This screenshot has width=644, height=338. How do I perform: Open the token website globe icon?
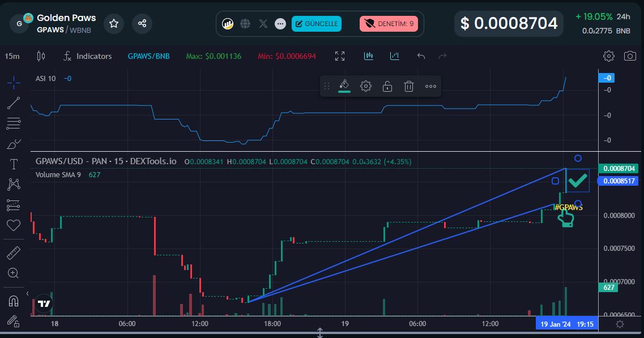[x=245, y=24]
